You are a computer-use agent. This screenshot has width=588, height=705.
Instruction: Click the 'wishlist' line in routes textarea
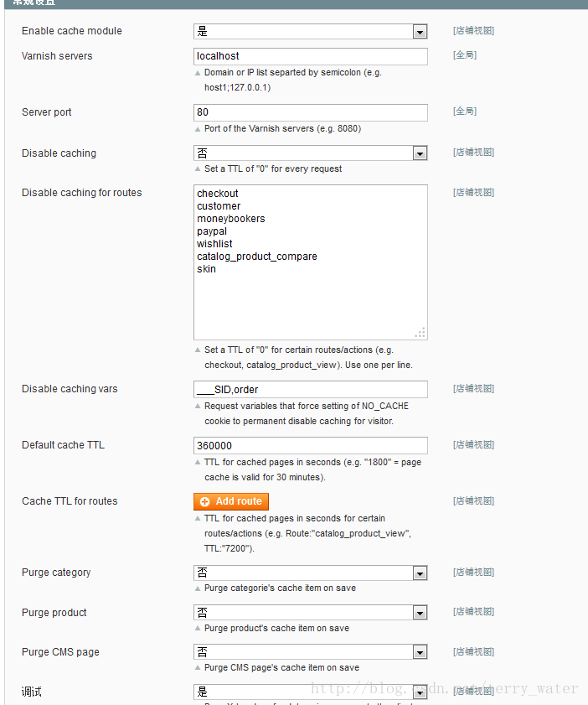click(x=214, y=244)
